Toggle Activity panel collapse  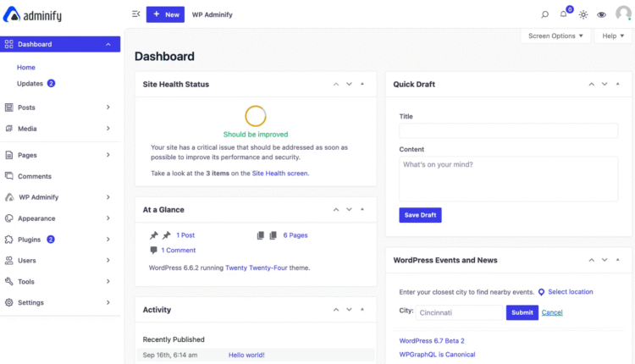[x=362, y=310]
